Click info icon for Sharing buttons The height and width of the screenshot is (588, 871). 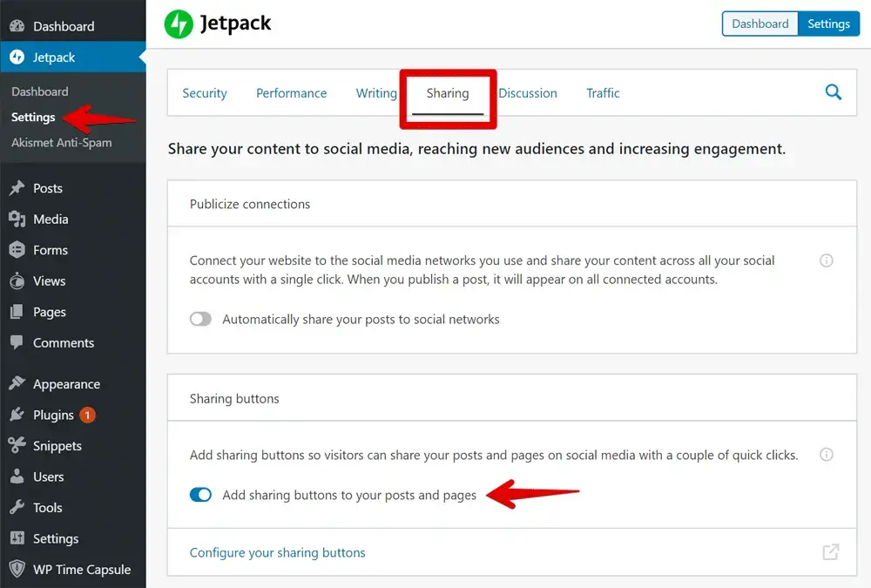[827, 455]
